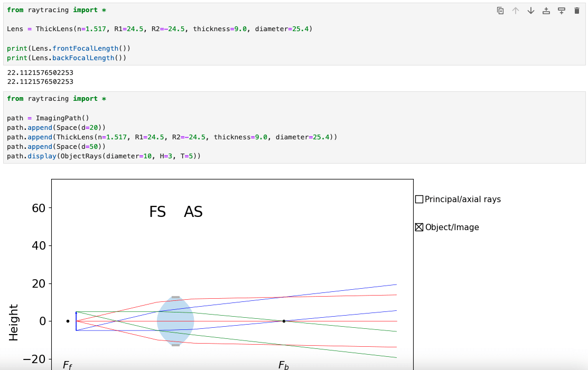Click the Ff focal point label

[68, 365]
